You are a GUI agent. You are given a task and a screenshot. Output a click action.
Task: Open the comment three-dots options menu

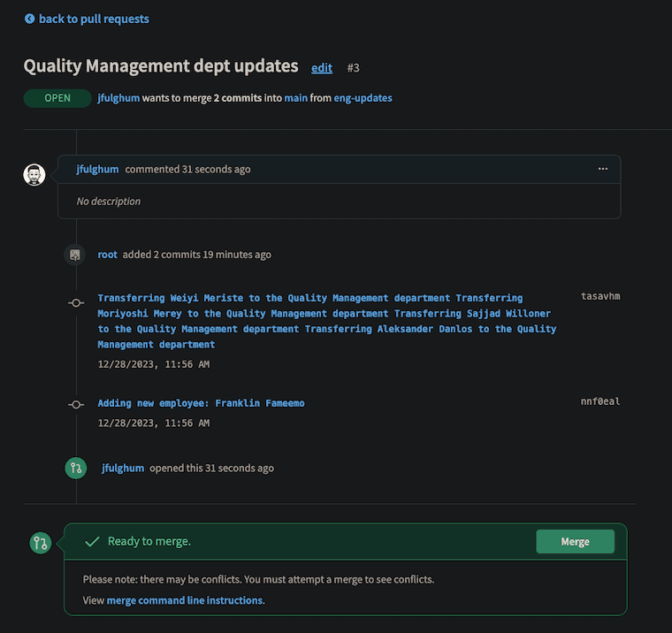click(x=602, y=169)
